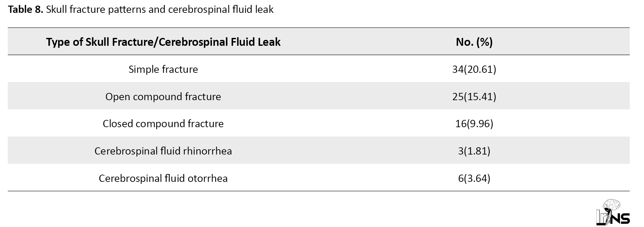Select the 'Open compound fracture' row label
The image size is (644, 227).
point(163,97)
